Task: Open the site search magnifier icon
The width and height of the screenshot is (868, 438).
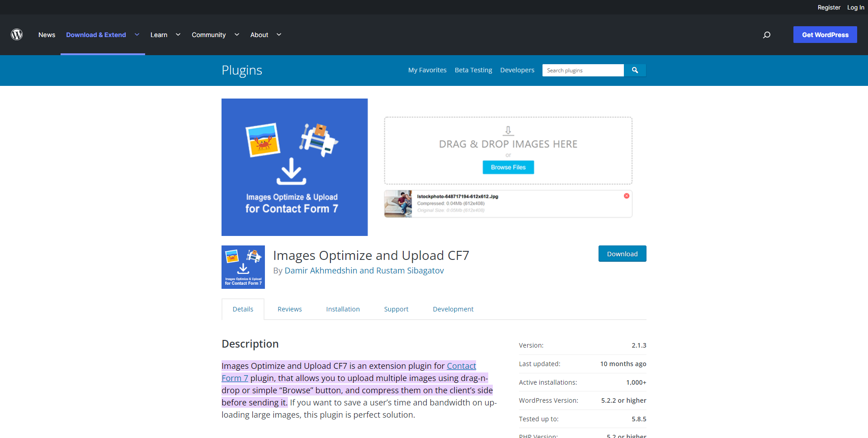Action: click(x=767, y=35)
